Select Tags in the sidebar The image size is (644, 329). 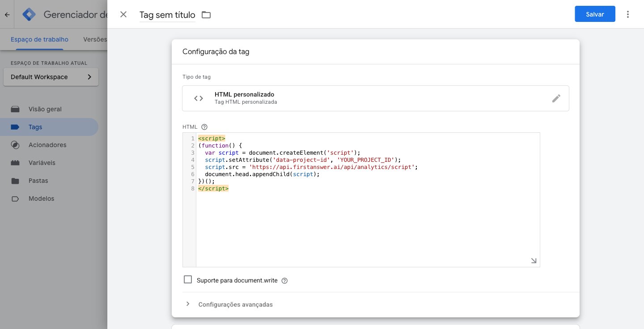coord(49,127)
